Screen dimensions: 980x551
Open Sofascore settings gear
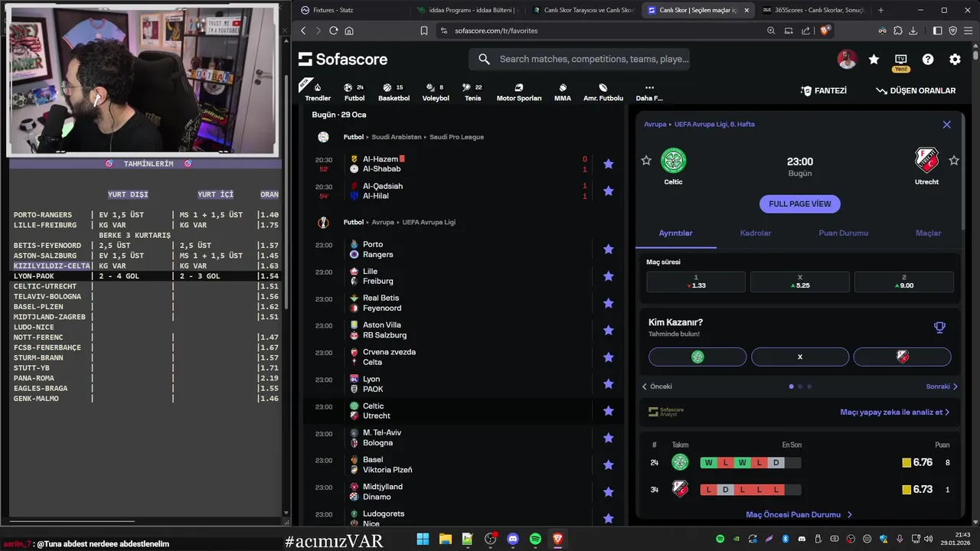point(955,59)
